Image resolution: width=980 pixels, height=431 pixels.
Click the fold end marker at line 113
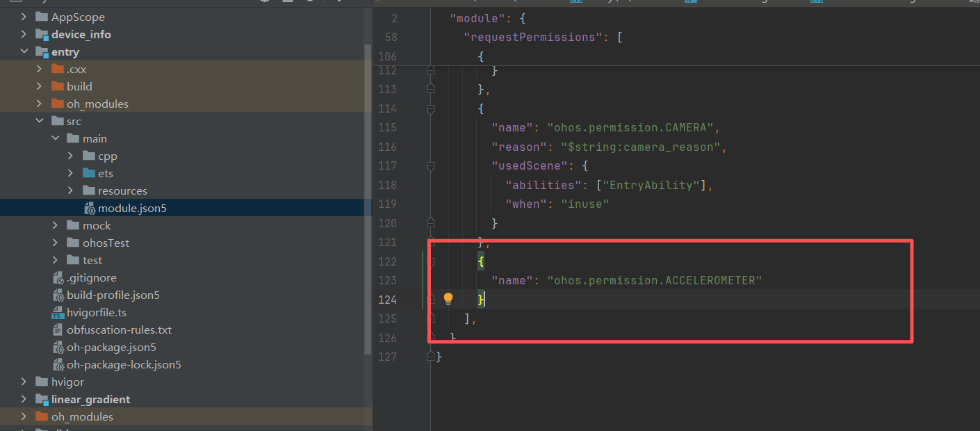pos(430,89)
